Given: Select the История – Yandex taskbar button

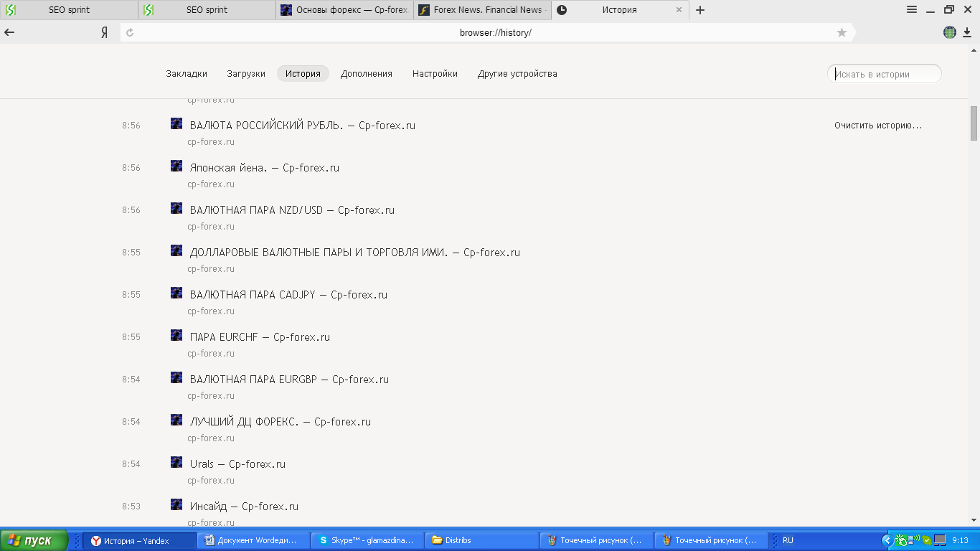Looking at the screenshot, I should 139,540.
